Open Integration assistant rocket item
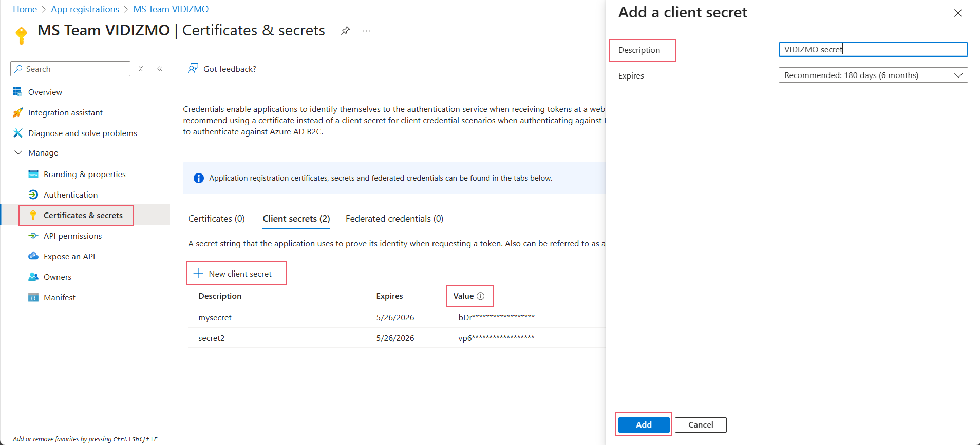Viewport: 980px width, 445px height. tap(65, 113)
